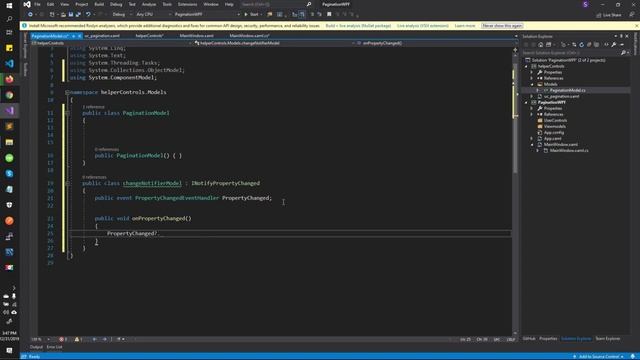Open the Build menu
This screenshot has height=360, width=640.
[x=99, y=4]
